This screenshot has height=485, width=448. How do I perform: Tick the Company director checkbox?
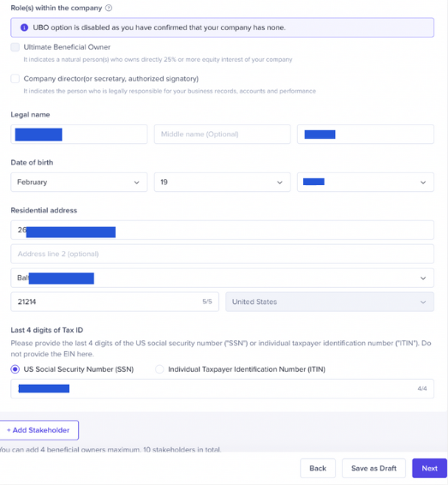point(15,79)
